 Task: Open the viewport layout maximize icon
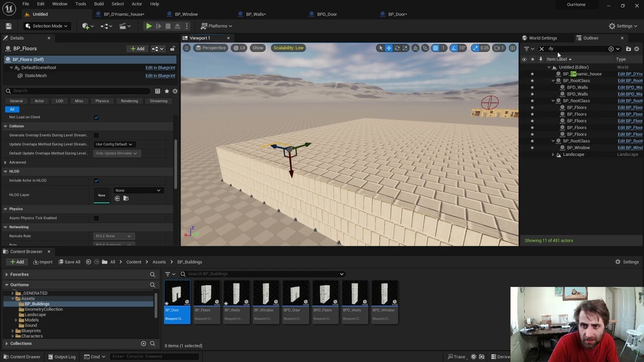(512, 48)
